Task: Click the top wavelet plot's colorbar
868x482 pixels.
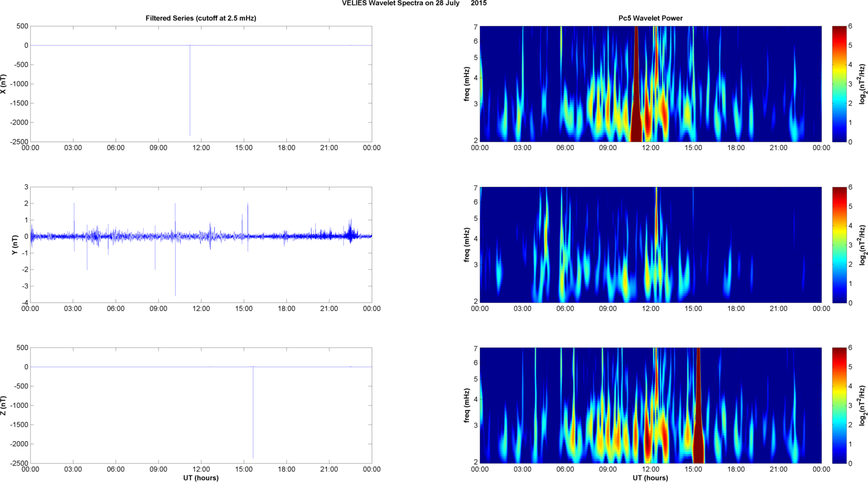Action: [x=839, y=84]
